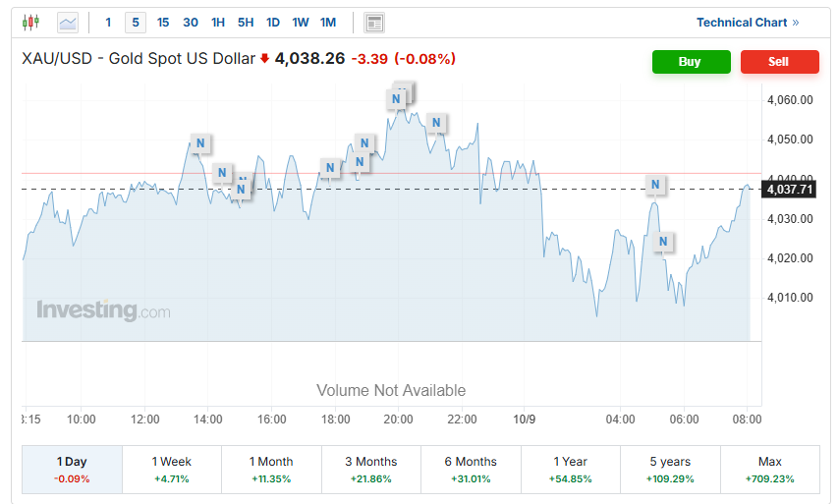Screen dimensions: 838x504
Task: Choose the 1D chart interval
Action: [273, 23]
